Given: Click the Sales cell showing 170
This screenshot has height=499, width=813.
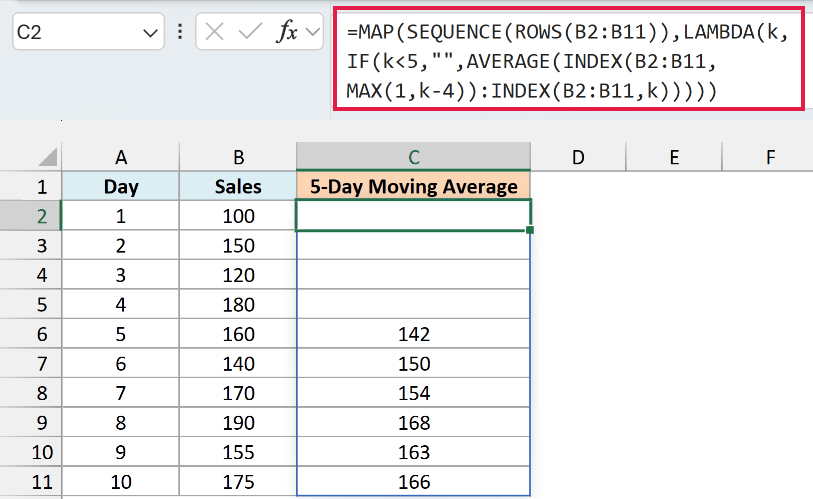Looking at the screenshot, I should click(238, 393).
